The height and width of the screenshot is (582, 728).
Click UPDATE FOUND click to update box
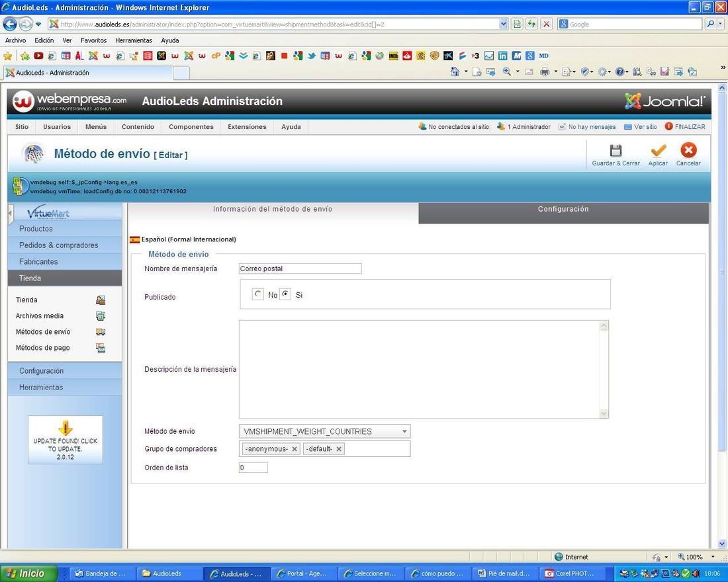[66, 440]
